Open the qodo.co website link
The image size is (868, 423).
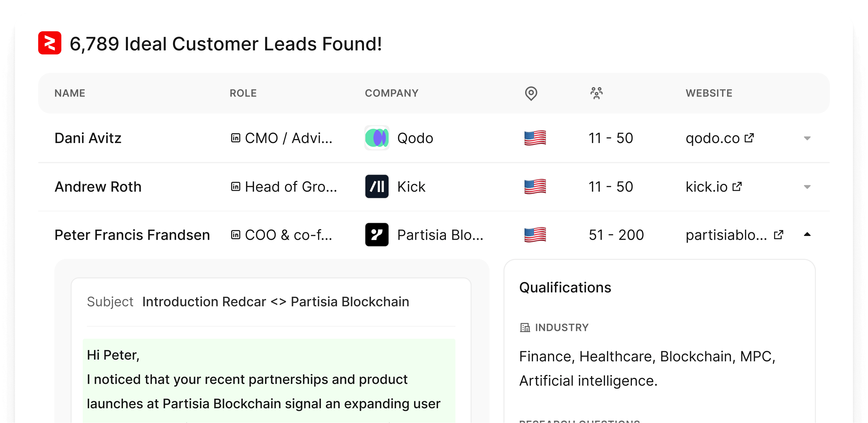(712, 138)
